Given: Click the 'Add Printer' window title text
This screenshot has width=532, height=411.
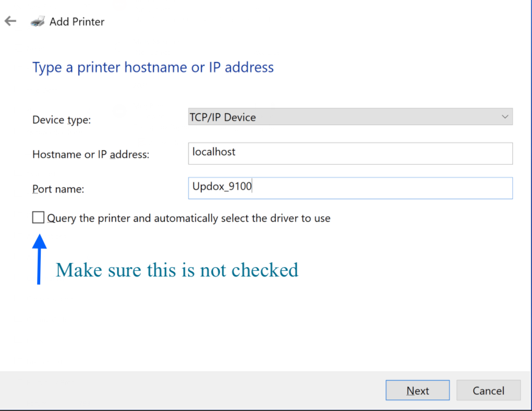Looking at the screenshot, I should [x=77, y=22].
